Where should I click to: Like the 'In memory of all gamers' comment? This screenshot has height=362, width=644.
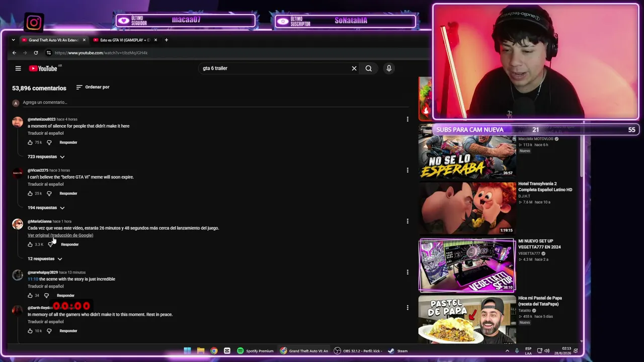[x=30, y=331]
